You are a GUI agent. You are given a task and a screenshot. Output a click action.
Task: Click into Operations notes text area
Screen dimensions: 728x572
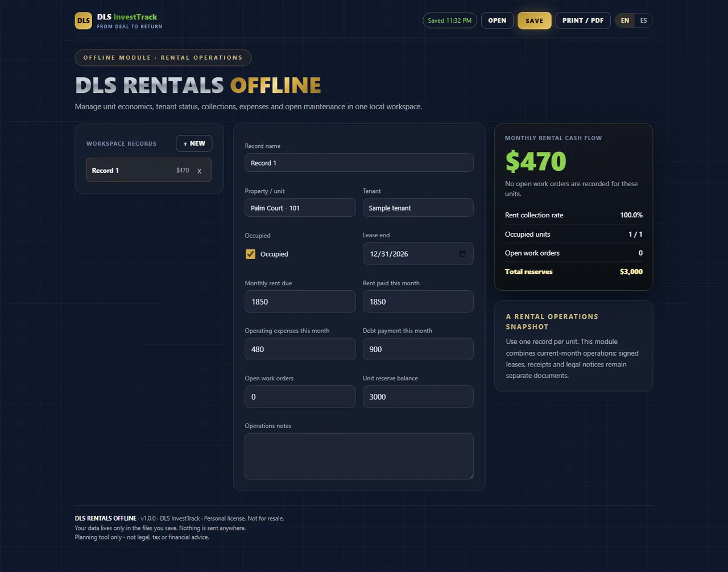[x=359, y=456]
